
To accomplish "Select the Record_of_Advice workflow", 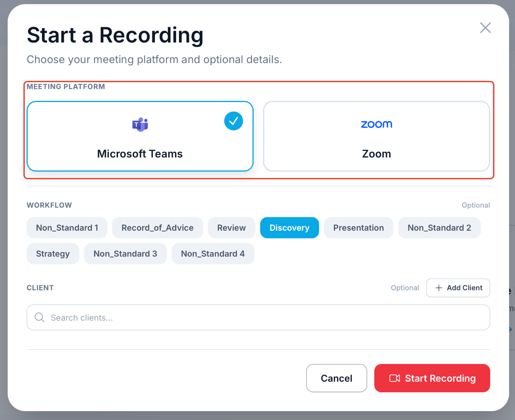I will coord(157,228).
